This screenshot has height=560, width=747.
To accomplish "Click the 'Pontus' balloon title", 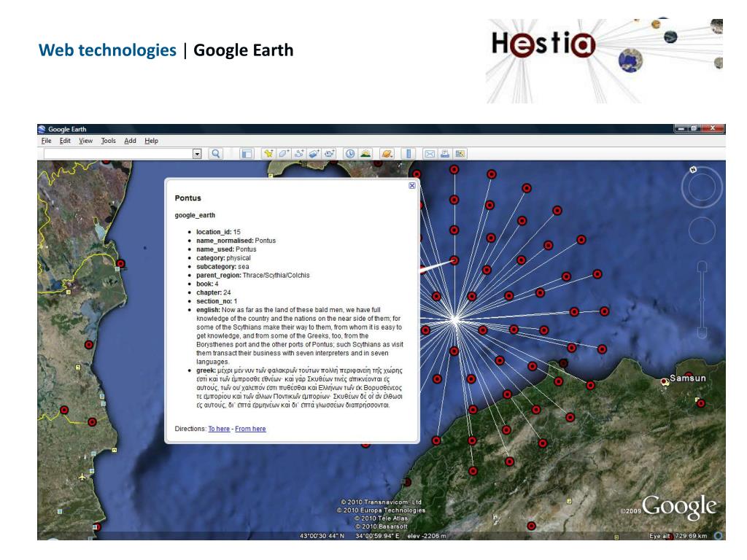I will tap(187, 198).
